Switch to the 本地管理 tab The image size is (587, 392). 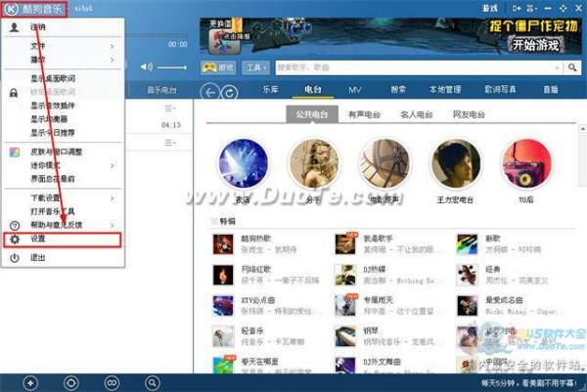point(445,89)
